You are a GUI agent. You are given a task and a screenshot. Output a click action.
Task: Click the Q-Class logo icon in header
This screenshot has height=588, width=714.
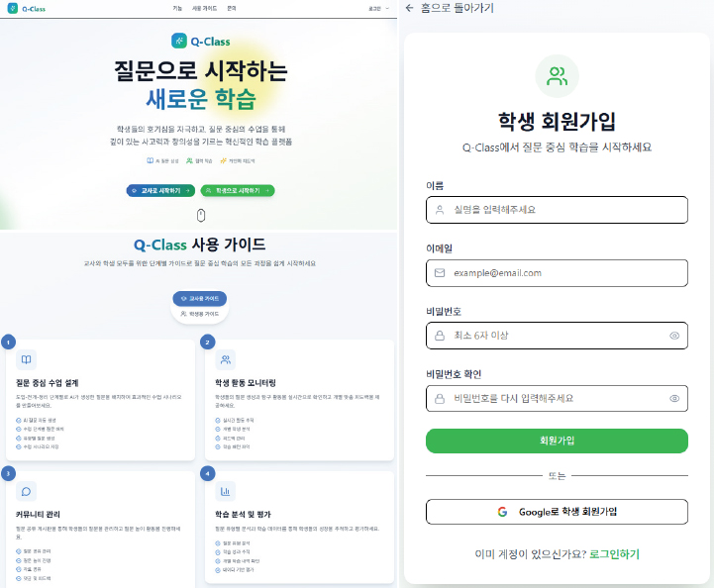(x=13, y=8)
